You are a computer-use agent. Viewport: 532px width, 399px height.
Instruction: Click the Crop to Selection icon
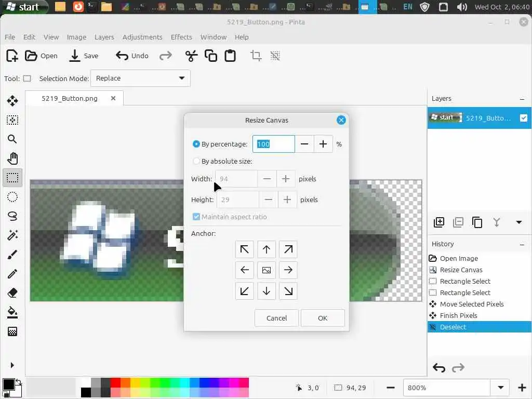pos(256,56)
